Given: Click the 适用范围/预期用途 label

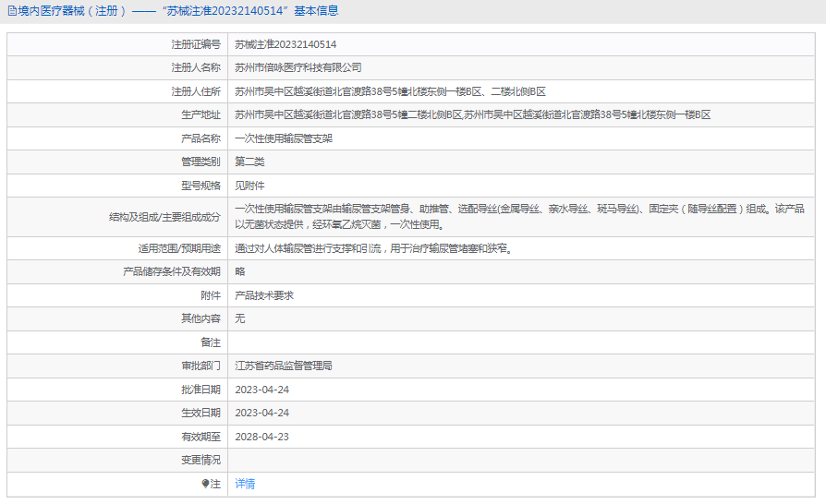Looking at the screenshot, I should (179, 248).
